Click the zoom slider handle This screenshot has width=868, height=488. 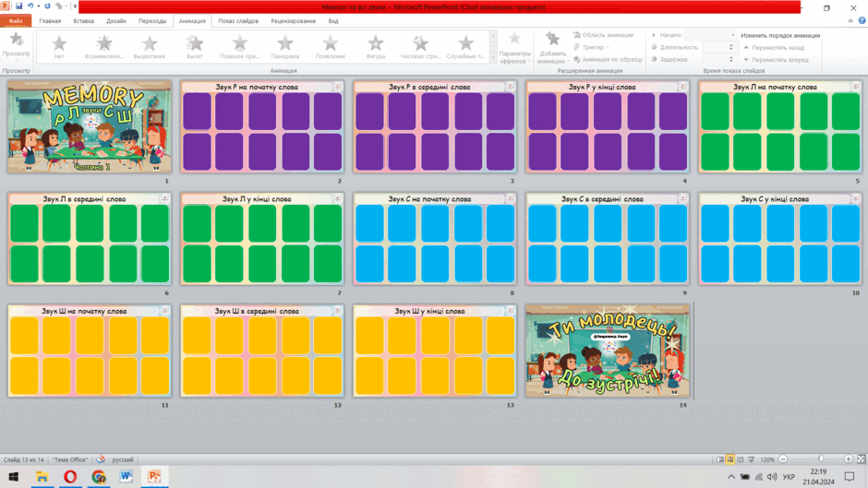821,459
